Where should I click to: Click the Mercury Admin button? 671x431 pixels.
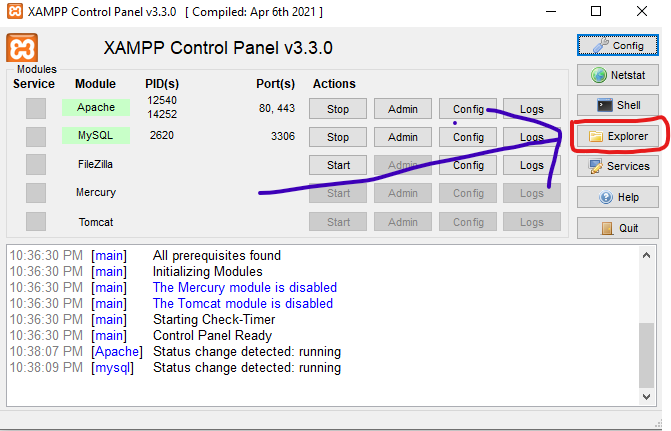pos(403,193)
